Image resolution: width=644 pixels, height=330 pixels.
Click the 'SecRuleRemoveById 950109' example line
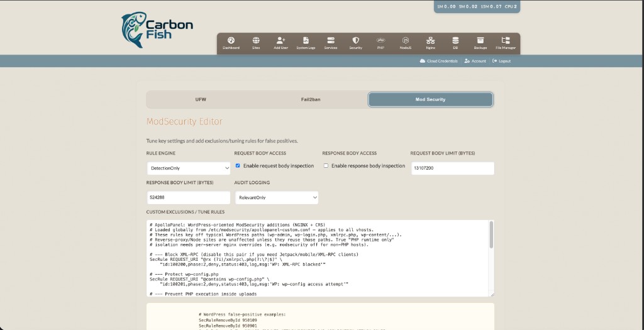click(x=228, y=320)
